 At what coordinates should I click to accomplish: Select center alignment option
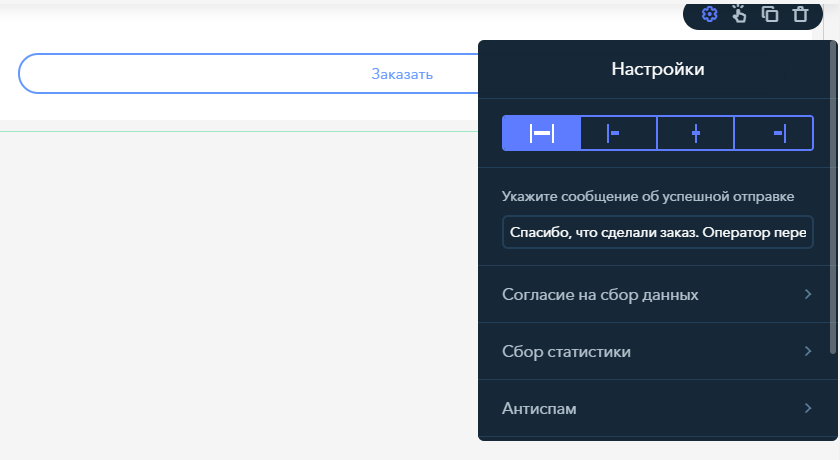click(695, 133)
